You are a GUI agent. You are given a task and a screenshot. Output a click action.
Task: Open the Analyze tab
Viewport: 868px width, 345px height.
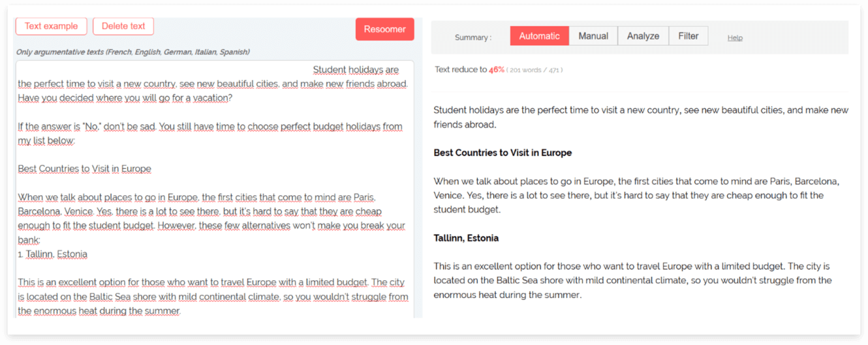tap(643, 36)
